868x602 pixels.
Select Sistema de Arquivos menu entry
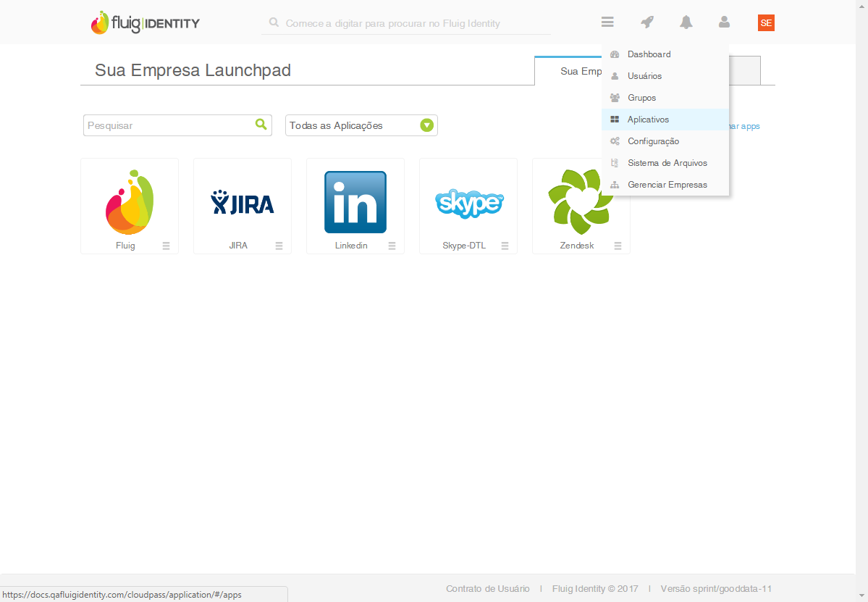tap(665, 163)
